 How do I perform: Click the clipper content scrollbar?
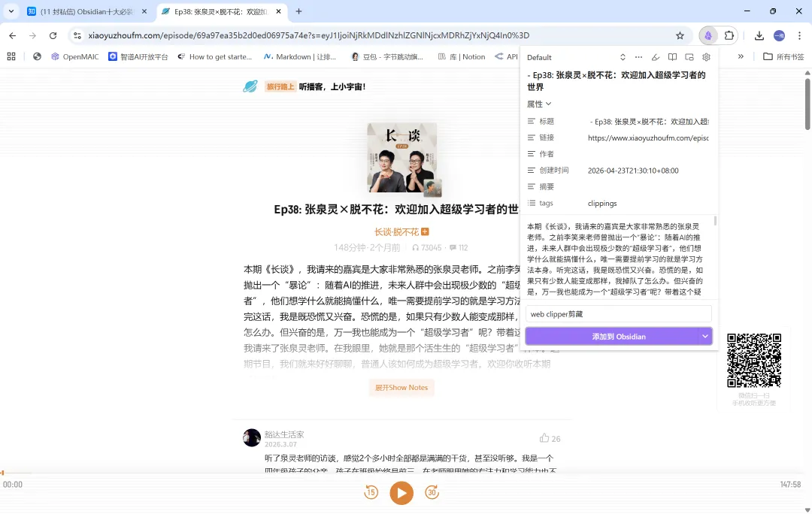715,221
